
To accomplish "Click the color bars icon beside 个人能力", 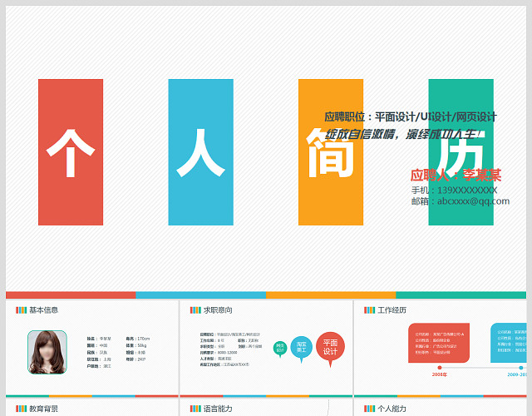I will pyautogui.click(x=369, y=409).
